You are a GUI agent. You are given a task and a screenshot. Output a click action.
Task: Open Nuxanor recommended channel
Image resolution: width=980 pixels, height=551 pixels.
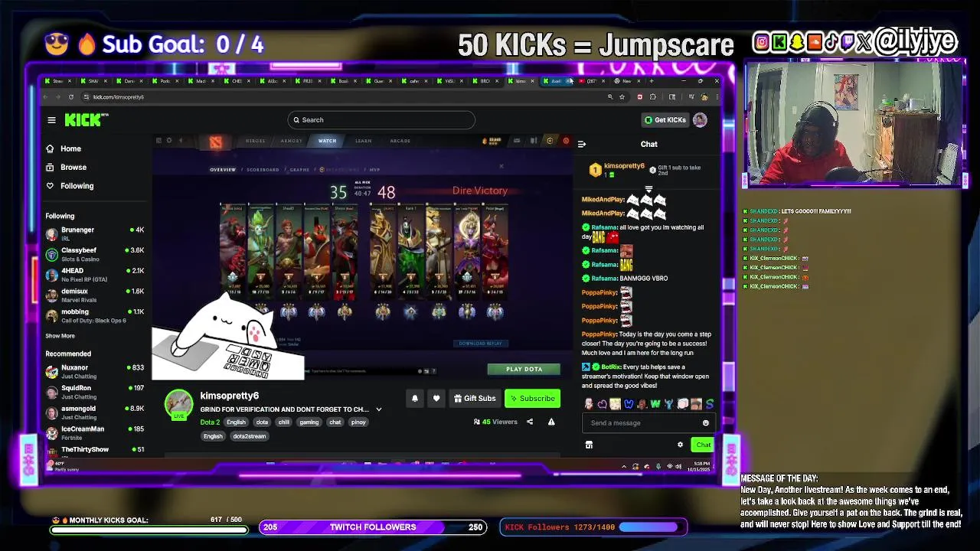point(95,371)
